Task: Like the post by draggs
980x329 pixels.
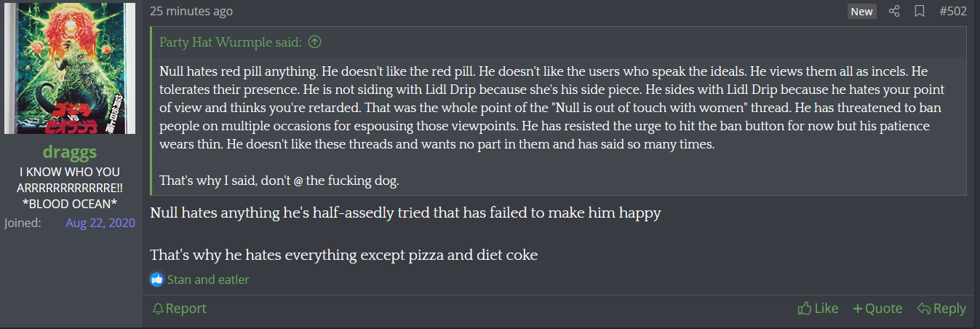Action: point(818,309)
